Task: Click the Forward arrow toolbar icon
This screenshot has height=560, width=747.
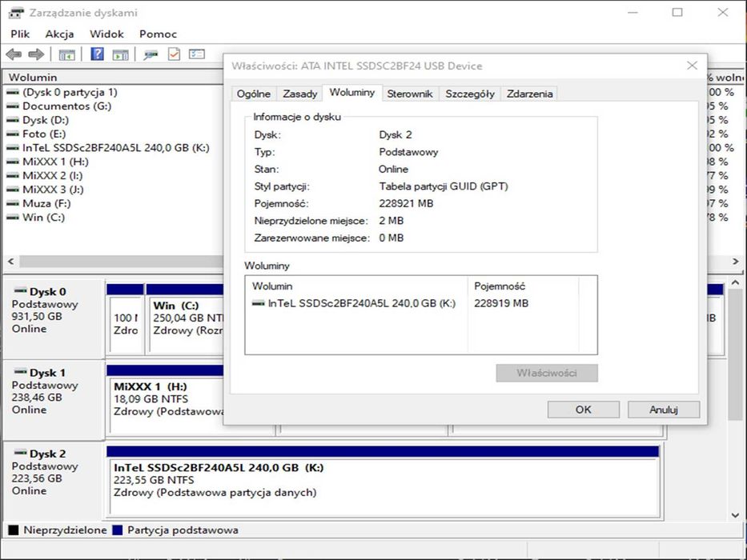Action: (36, 54)
